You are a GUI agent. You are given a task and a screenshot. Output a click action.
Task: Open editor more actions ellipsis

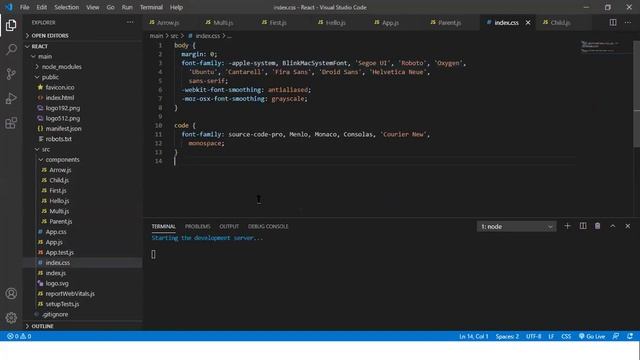[628, 22]
